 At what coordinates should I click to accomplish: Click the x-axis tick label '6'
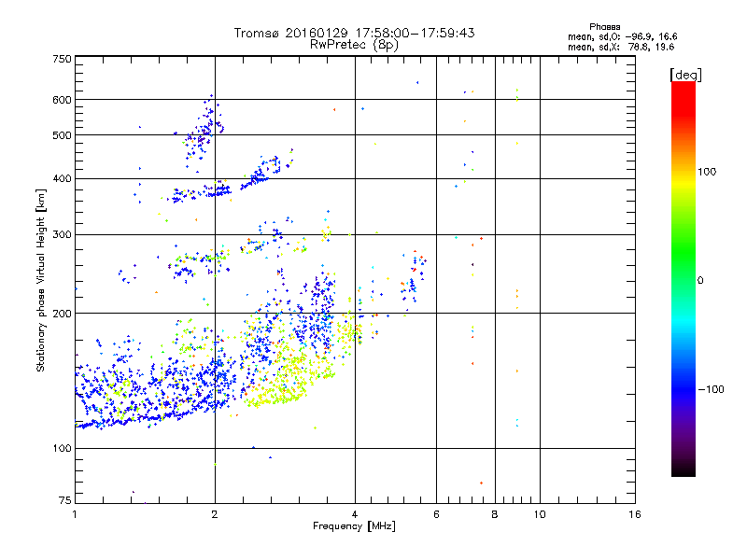pos(436,514)
